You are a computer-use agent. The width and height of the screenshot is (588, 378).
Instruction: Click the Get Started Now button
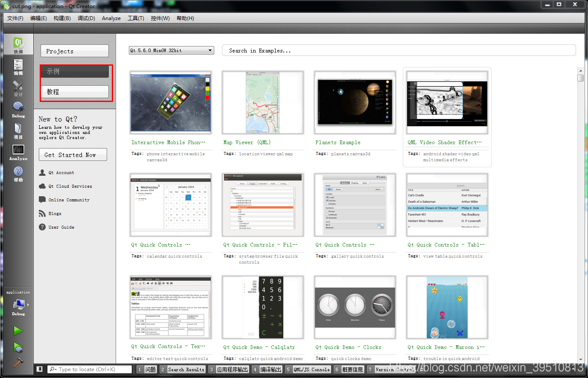[73, 154]
